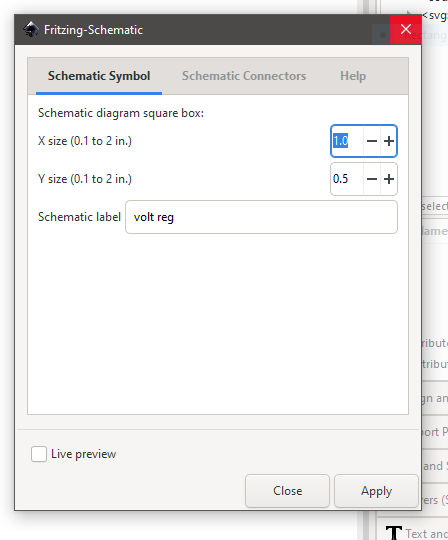The width and height of the screenshot is (448, 540).
Task: Close the Fritzing-Schematic dialog window
Action: click(406, 29)
